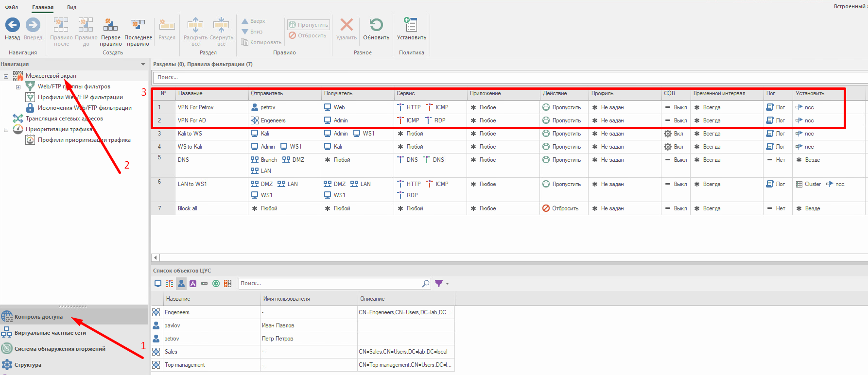
Task: Collapse the Приоритизации трафика tree node
Action: [x=6, y=130]
